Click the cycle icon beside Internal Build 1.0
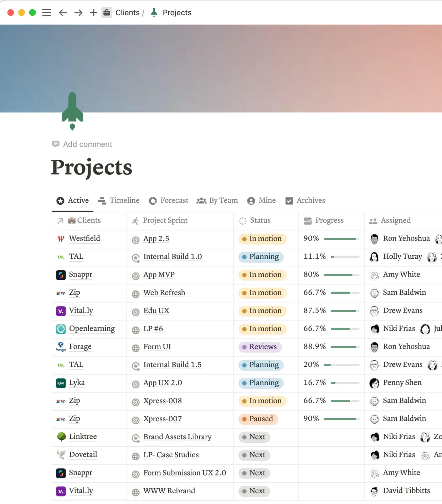442x504 pixels. [x=135, y=257]
